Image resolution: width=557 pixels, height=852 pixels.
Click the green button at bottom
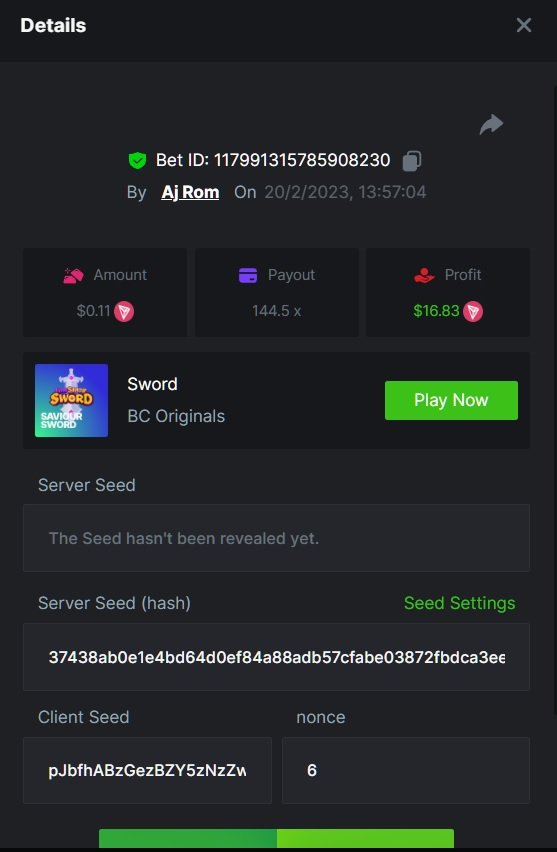276,838
